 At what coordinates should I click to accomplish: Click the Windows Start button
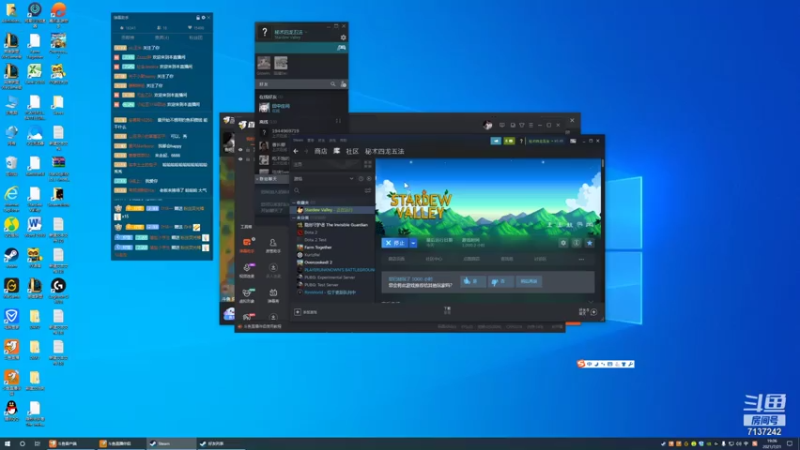[x=7, y=444]
